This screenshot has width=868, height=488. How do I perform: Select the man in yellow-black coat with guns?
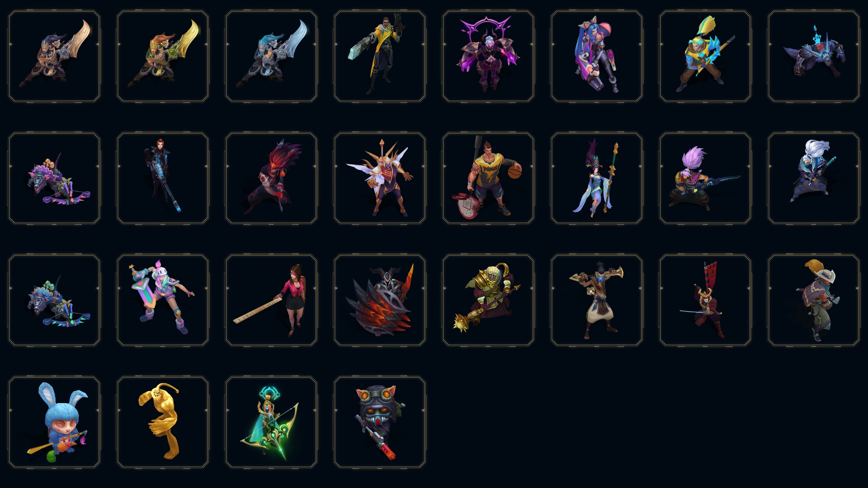380,56
